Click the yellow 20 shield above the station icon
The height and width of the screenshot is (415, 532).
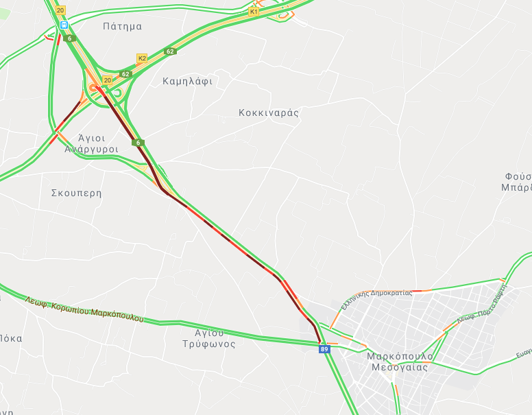click(x=60, y=10)
